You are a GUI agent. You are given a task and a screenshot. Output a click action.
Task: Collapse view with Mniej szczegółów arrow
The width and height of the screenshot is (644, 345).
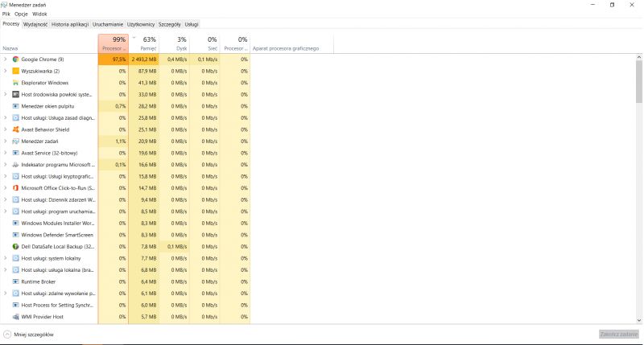pos(7,335)
